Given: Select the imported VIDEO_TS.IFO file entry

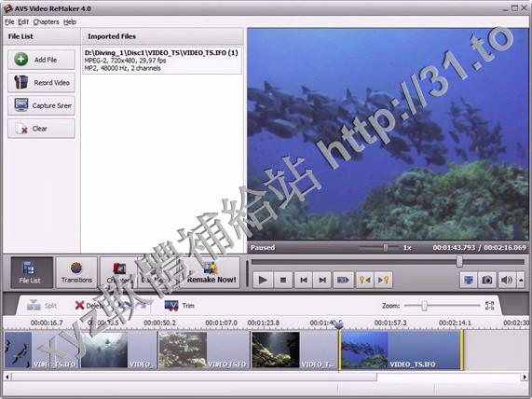Looking at the screenshot, I should click(162, 60).
